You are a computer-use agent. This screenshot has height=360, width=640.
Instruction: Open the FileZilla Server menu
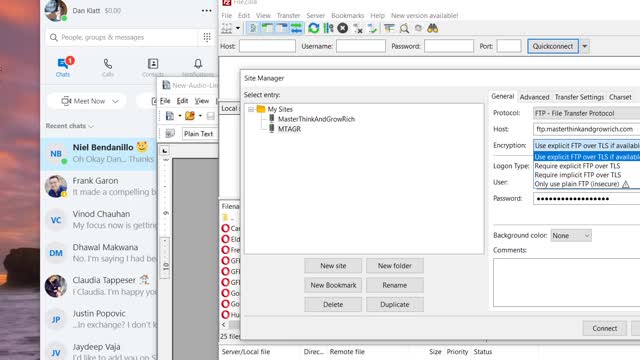tap(316, 16)
